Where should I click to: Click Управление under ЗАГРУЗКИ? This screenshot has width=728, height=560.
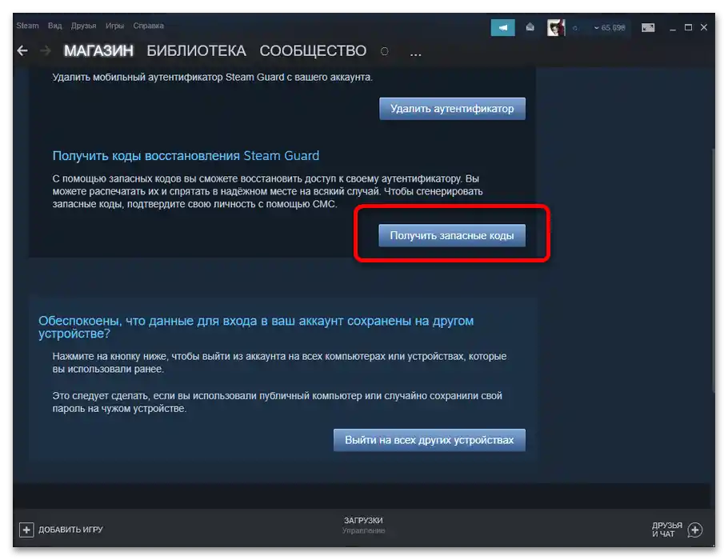pyautogui.click(x=363, y=530)
